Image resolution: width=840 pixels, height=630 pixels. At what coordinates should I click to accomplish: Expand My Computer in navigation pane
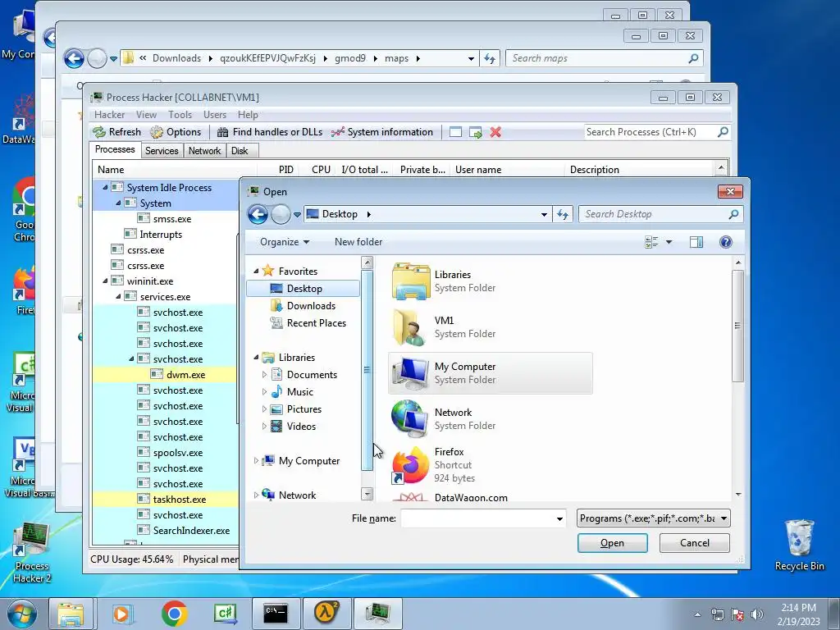[x=256, y=461]
